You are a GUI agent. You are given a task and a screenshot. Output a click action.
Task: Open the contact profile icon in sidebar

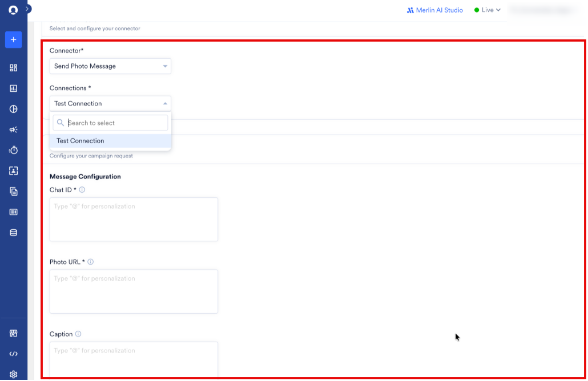[14, 171]
